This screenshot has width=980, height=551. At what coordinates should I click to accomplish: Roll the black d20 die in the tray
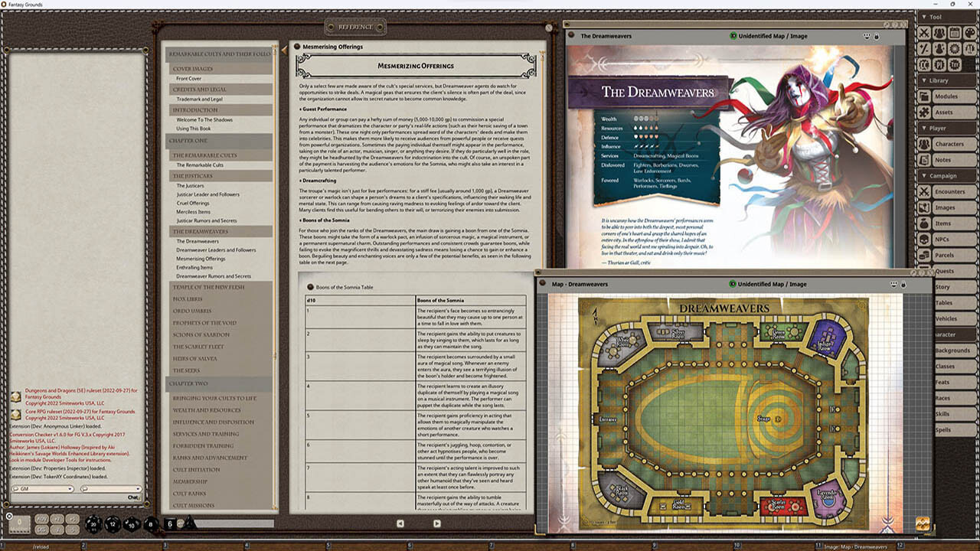click(92, 523)
